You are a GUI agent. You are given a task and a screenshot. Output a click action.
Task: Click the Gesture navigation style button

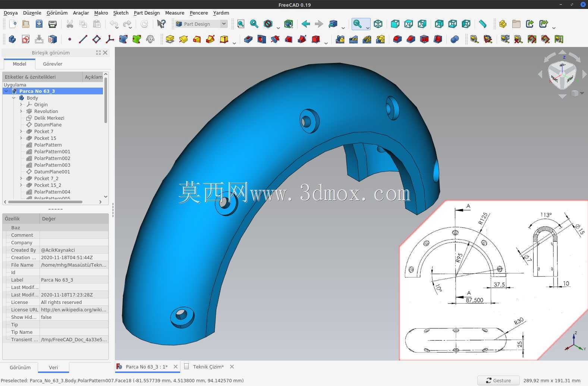click(499, 380)
